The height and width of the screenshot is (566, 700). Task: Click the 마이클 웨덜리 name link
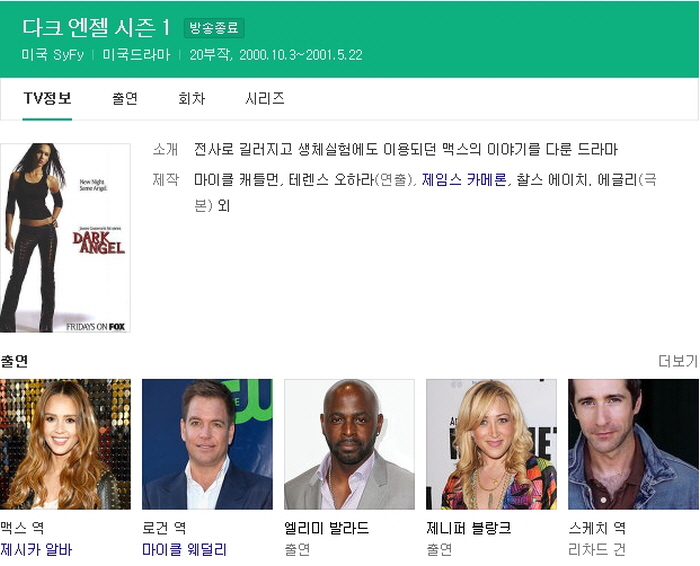pos(184,549)
